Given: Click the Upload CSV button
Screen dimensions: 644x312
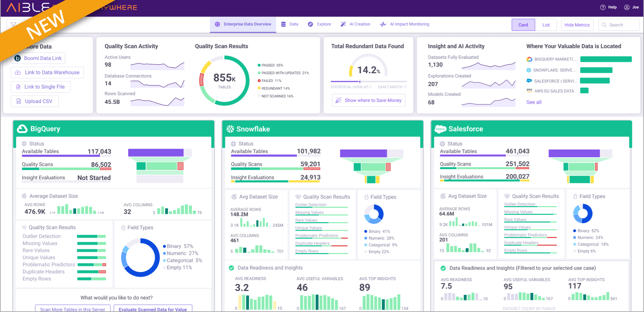Looking at the screenshot, I should tap(35, 101).
